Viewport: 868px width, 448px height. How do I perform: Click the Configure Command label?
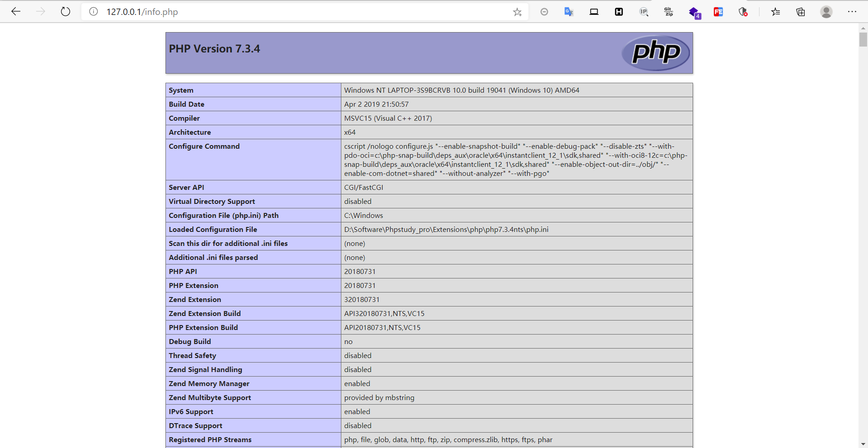pos(204,146)
